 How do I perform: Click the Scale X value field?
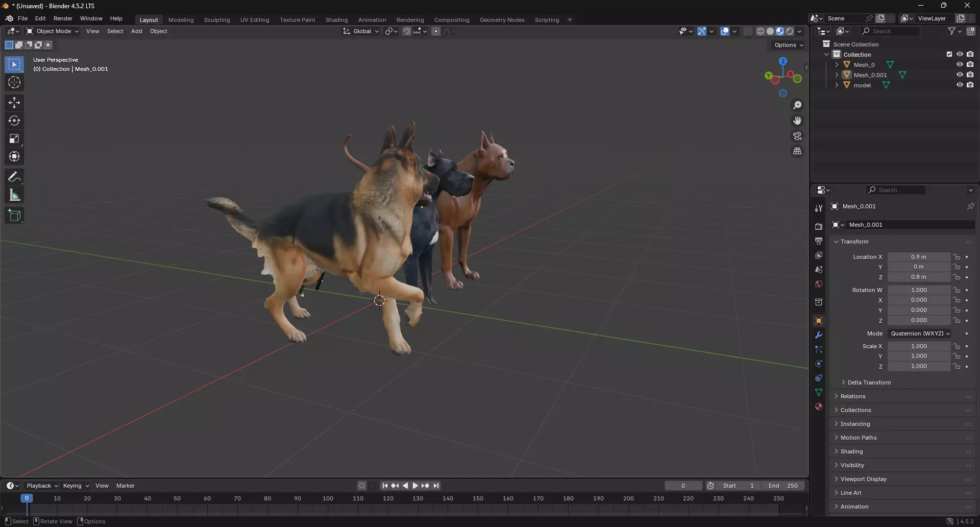coord(919,346)
